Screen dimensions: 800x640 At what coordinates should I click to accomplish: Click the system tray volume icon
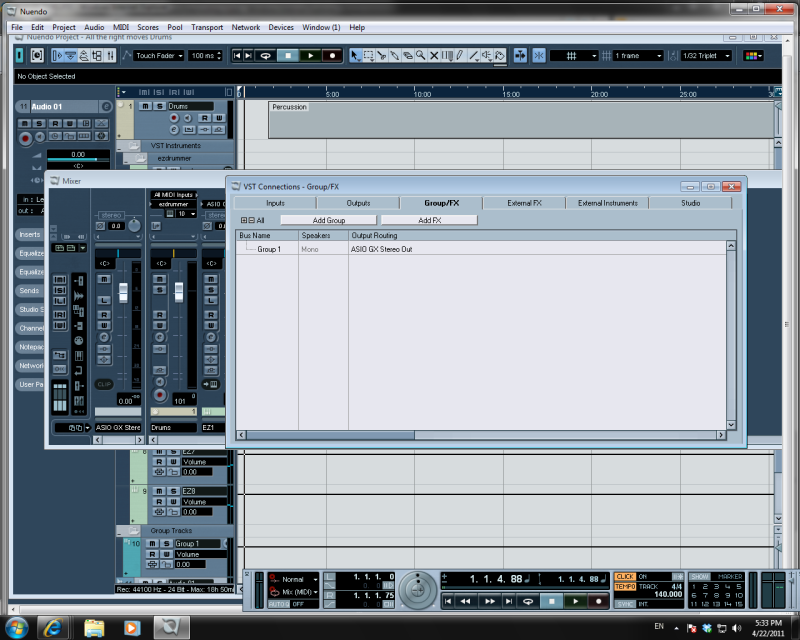pyautogui.click(x=736, y=628)
